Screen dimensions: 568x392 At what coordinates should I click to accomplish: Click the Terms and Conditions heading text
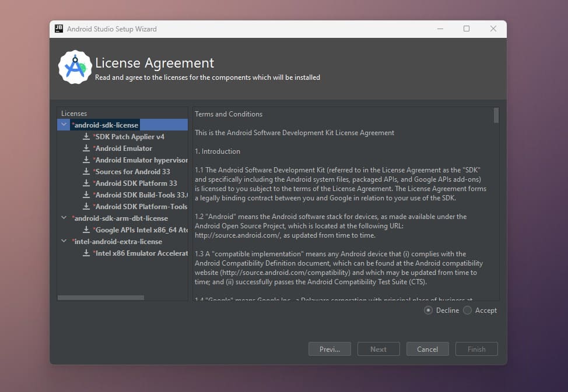[x=229, y=114]
